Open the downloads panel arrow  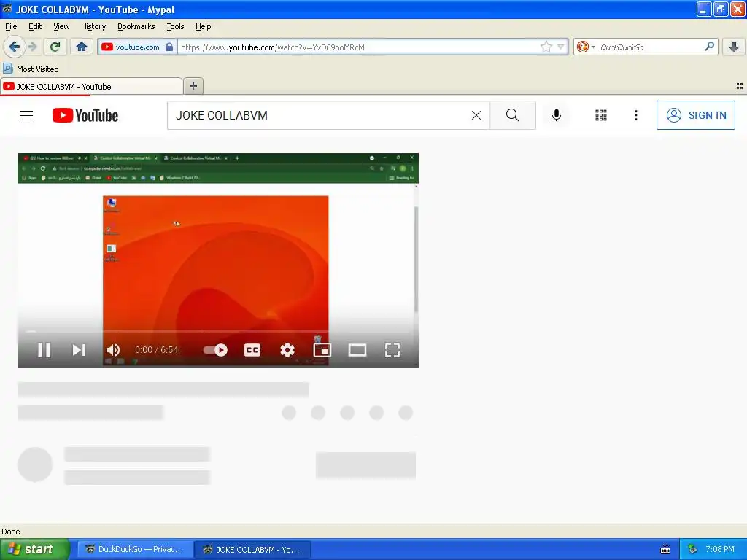(x=734, y=47)
